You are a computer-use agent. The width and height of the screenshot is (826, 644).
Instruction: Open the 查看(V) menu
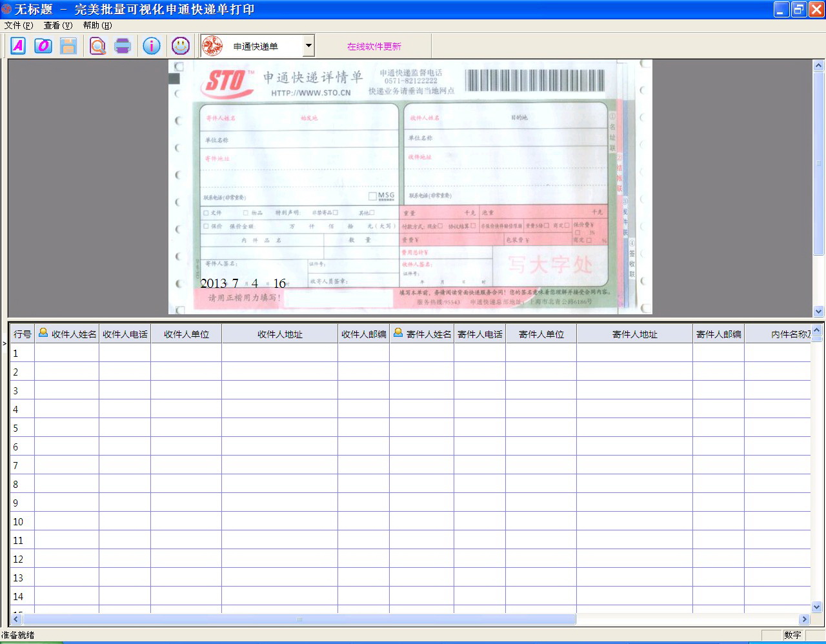coord(58,26)
